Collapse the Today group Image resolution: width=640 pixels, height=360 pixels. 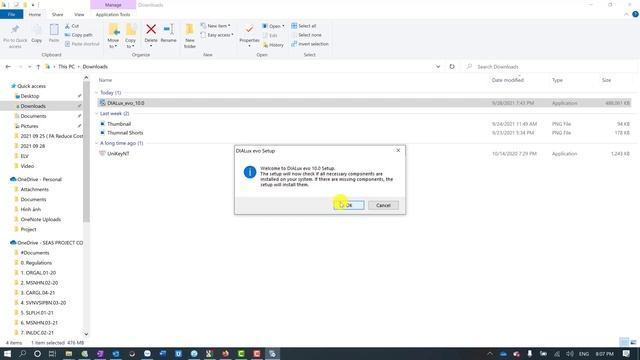[x=97, y=93]
